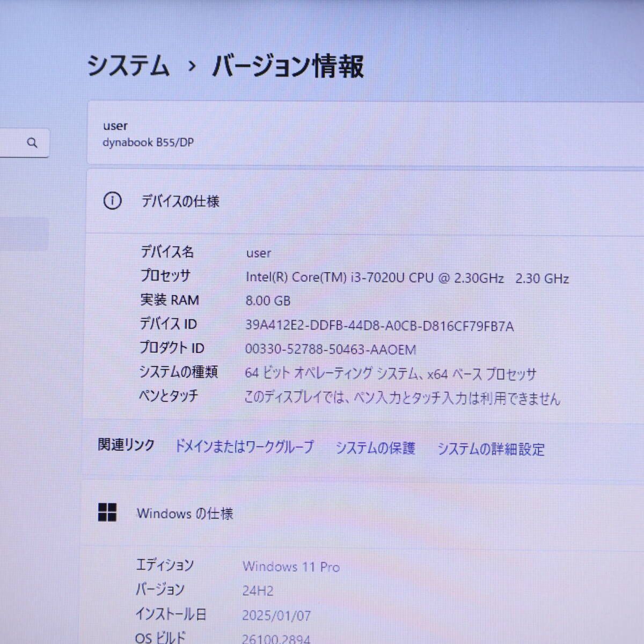Image resolution: width=644 pixels, height=644 pixels.
Task: Open システムの保護 link
Action: coord(375,448)
